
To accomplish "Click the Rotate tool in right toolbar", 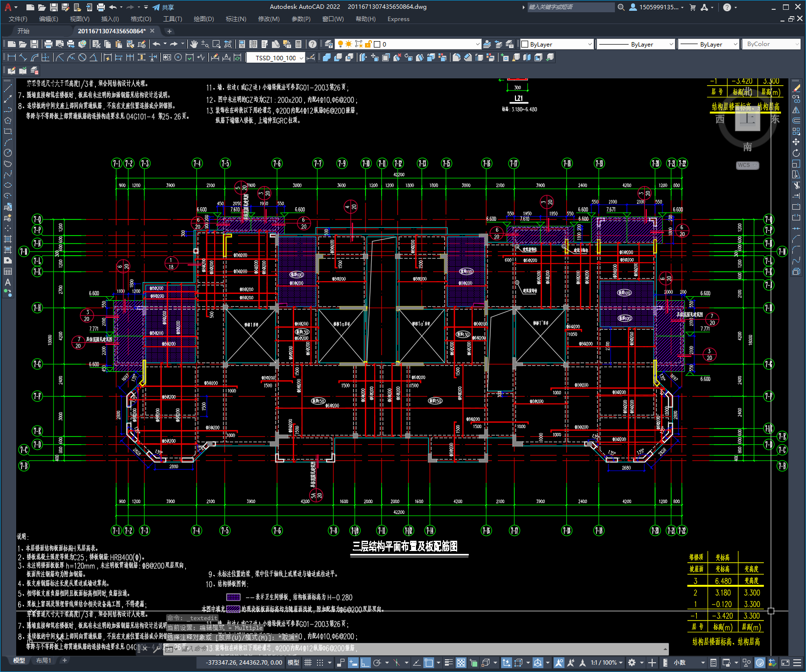I will pyautogui.click(x=796, y=153).
